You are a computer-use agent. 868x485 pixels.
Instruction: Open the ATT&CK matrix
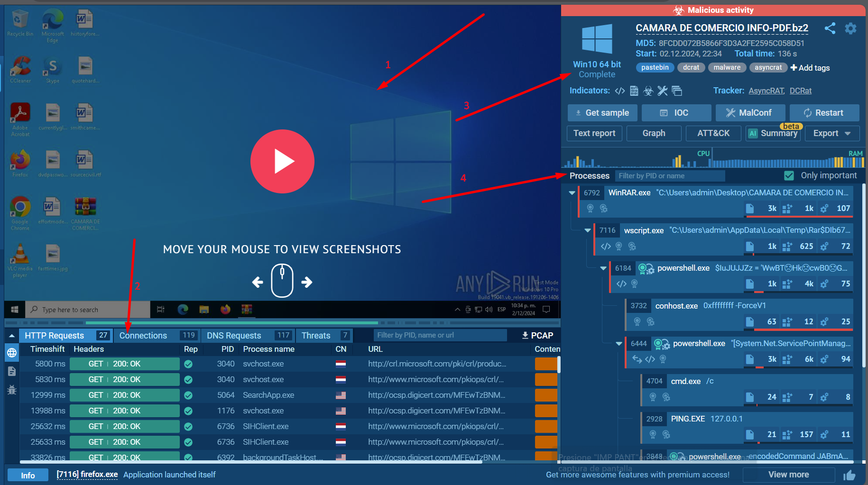[x=713, y=133]
